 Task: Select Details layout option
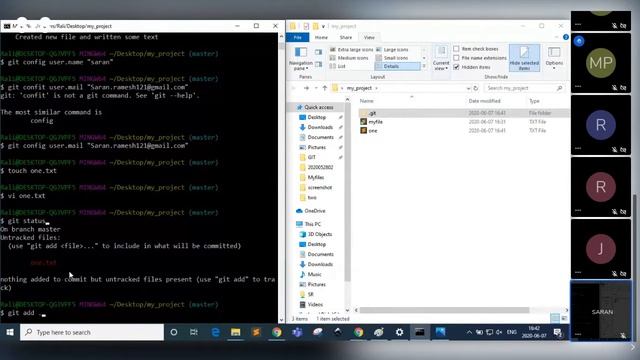click(397, 66)
